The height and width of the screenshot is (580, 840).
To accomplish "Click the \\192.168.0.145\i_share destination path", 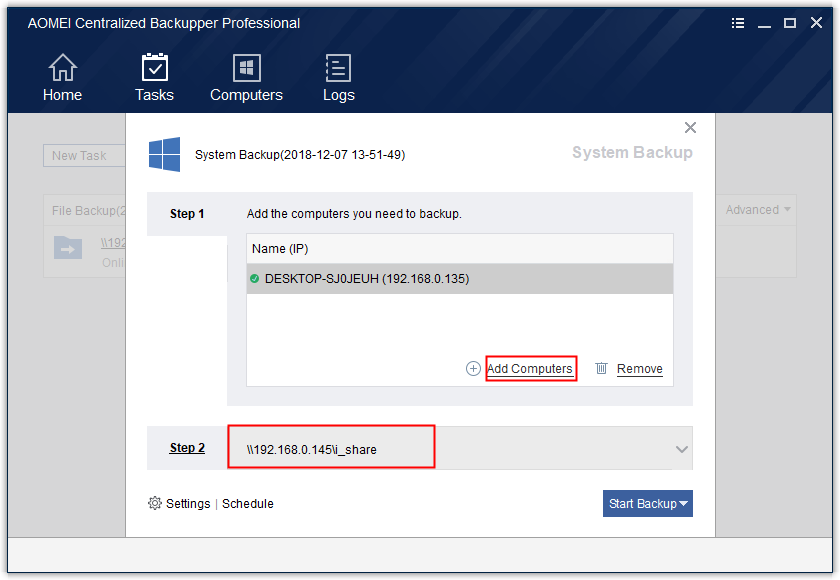I will click(312, 449).
